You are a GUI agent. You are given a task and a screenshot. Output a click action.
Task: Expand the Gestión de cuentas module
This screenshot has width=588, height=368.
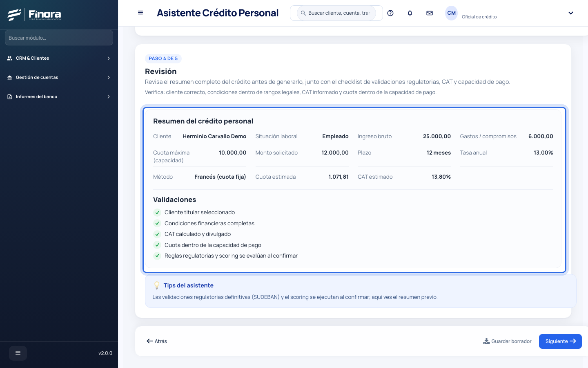click(59, 77)
